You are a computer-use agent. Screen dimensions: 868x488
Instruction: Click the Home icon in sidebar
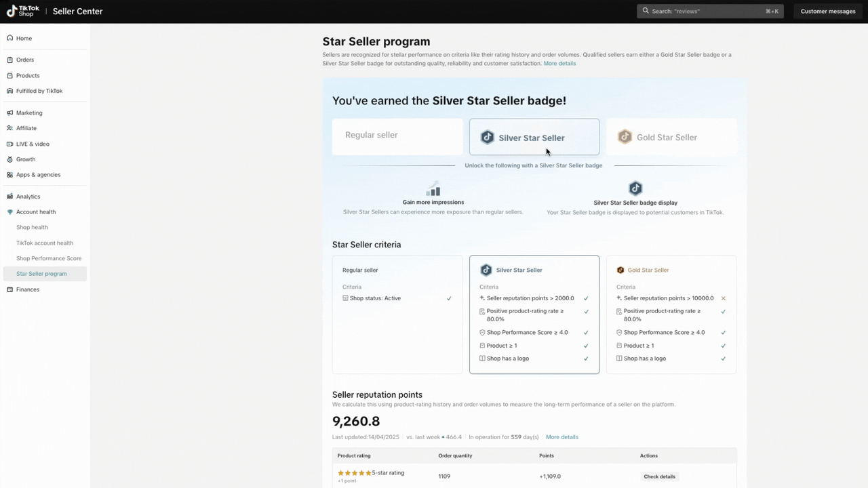[x=9, y=38]
